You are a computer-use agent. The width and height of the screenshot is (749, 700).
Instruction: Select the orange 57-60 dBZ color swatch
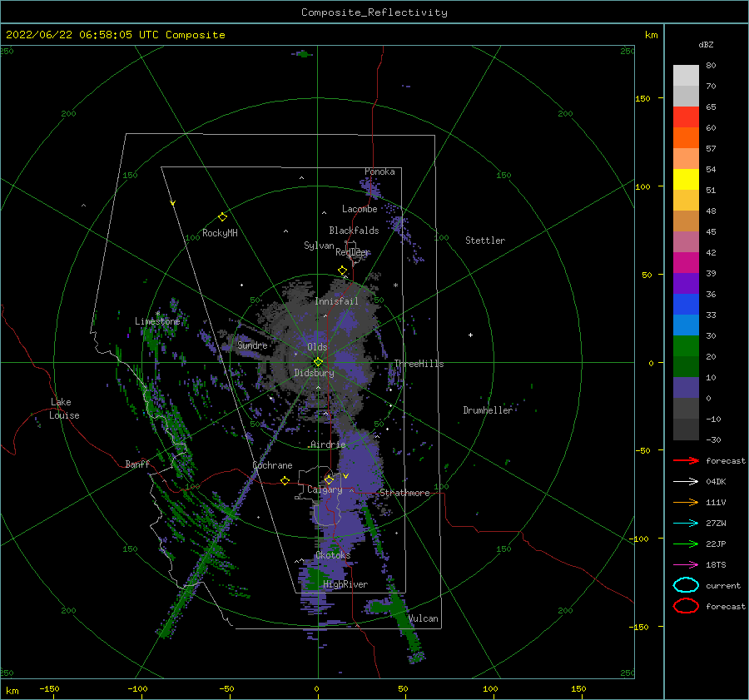(686, 138)
